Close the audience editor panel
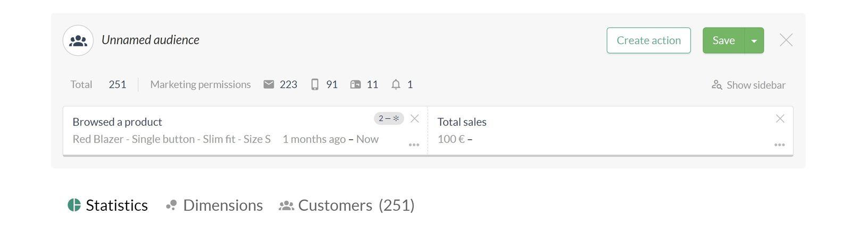 786,40
